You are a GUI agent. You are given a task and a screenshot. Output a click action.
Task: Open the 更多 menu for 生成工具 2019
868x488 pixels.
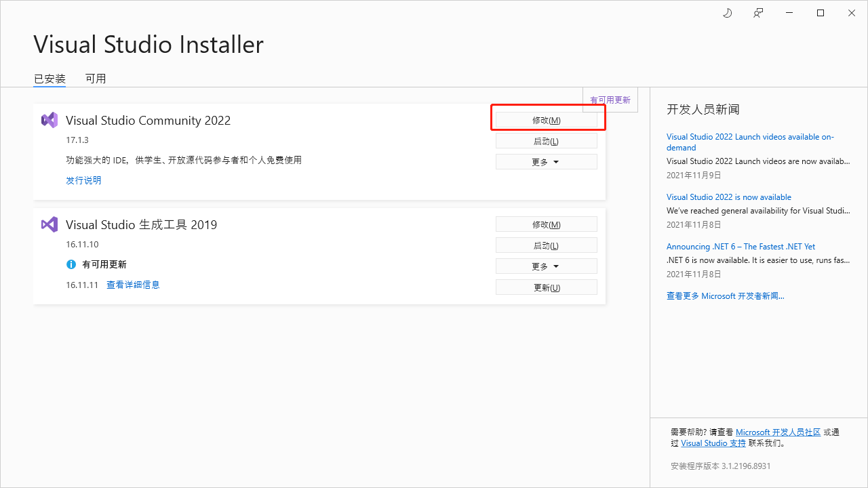coord(546,266)
